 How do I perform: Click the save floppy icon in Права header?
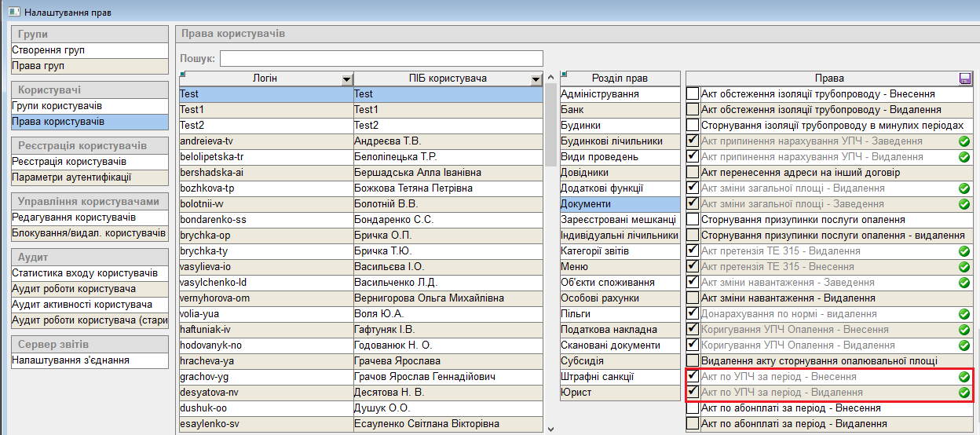(x=964, y=79)
